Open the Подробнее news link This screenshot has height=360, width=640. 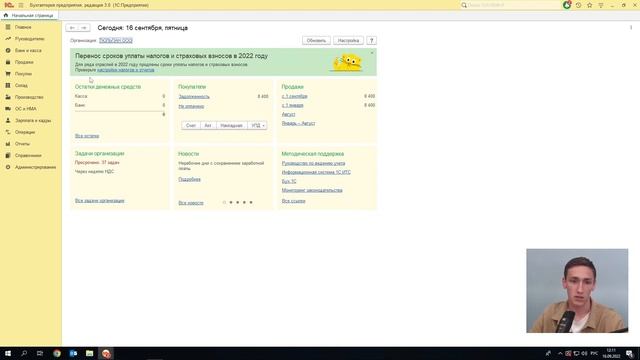(x=189, y=179)
